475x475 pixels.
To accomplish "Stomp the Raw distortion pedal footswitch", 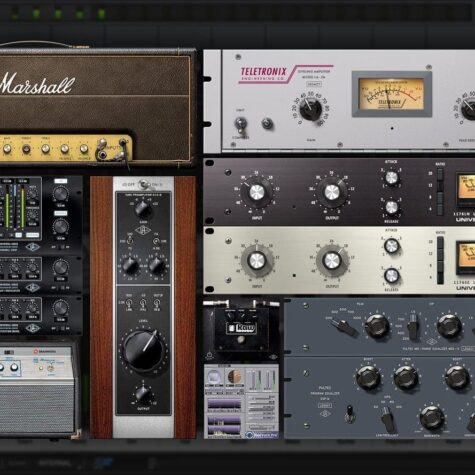I will [x=241, y=340].
